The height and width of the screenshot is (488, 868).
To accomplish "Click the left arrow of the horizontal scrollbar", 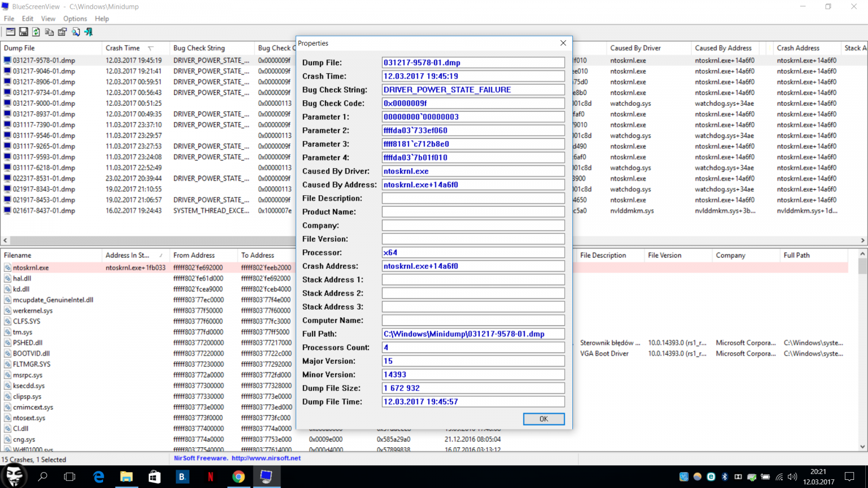I will coord(5,240).
